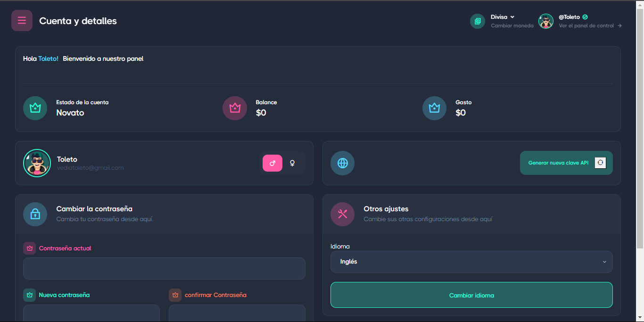The height and width of the screenshot is (322, 644).
Task: Click the pink crown Balance icon
Action: click(235, 108)
